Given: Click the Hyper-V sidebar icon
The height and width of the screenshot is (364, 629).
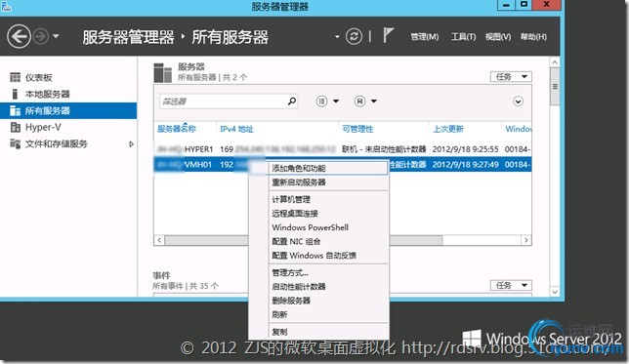Looking at the screenshot, I should click(x=16, y=127).
